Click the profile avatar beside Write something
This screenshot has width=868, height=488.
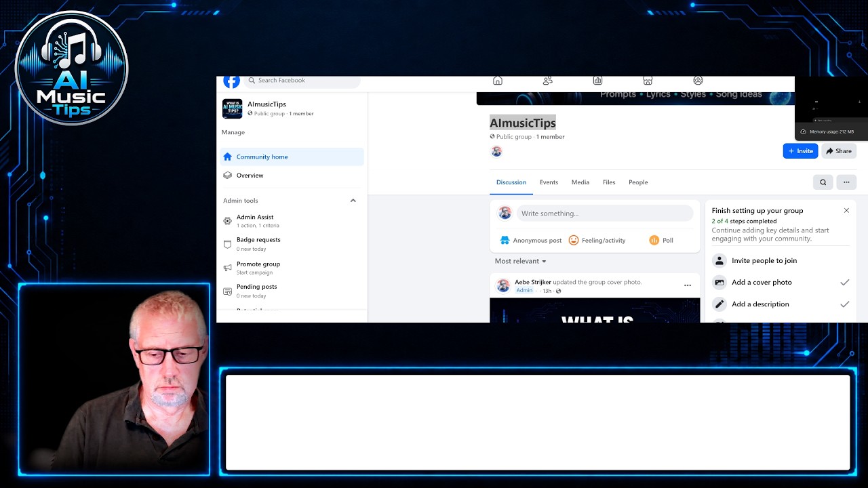click(505, 213)
